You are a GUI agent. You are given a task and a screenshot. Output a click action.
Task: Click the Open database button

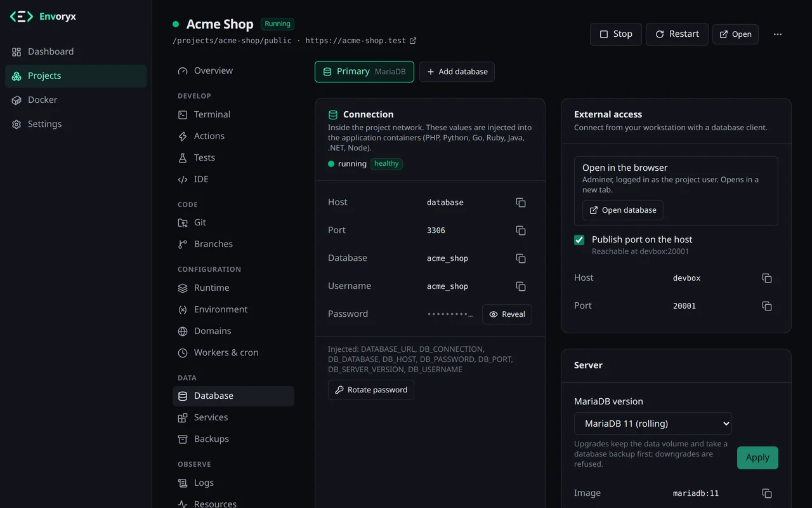tap(623, 210)
